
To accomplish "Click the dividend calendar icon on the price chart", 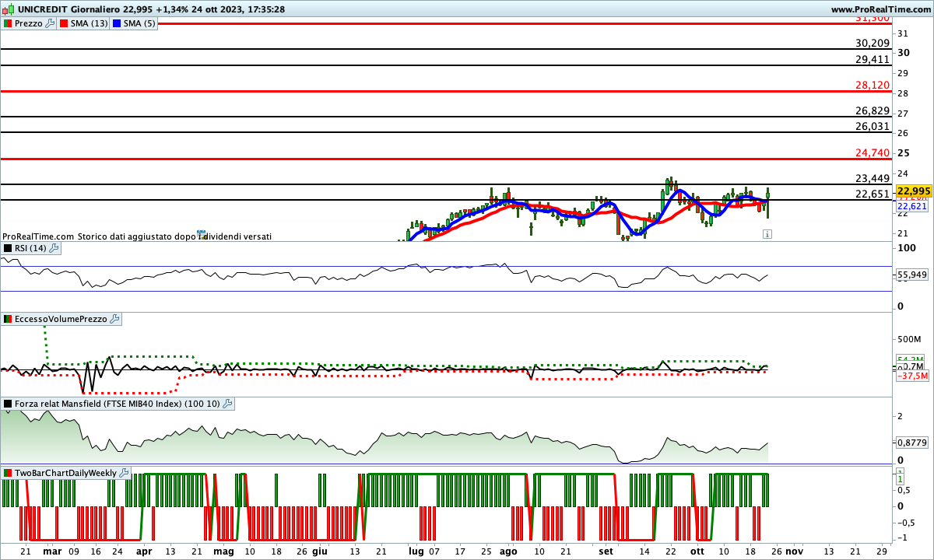I will tap(201, 233).
